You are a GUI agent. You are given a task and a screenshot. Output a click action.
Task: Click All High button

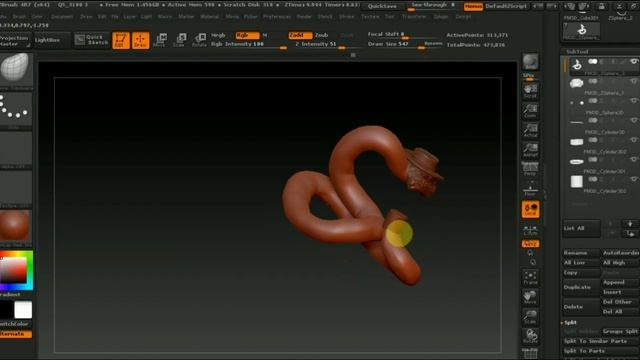(x=620, y=263)
